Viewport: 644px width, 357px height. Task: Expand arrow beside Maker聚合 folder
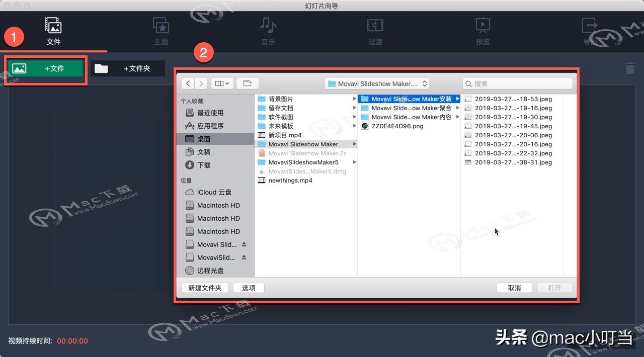click(457, 108)
